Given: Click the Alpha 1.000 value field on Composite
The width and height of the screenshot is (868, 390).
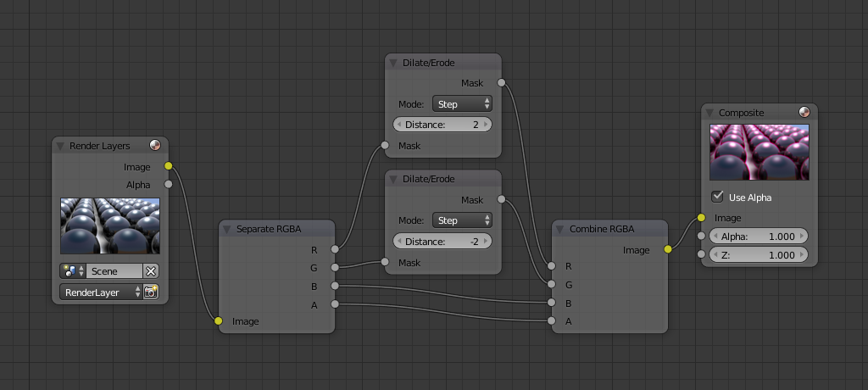Looking at the screenshot, I should (758, 236).
